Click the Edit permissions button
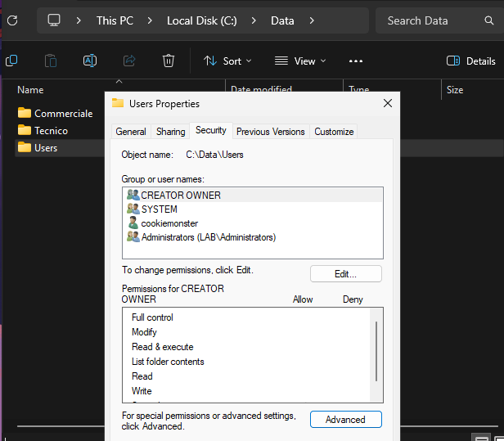The height and width of the screenshot is (441, 504). pos(345,274)
